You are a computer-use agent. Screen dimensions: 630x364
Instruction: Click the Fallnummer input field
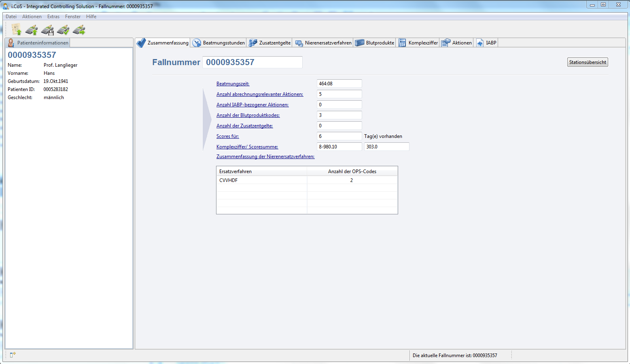point(252,62)
